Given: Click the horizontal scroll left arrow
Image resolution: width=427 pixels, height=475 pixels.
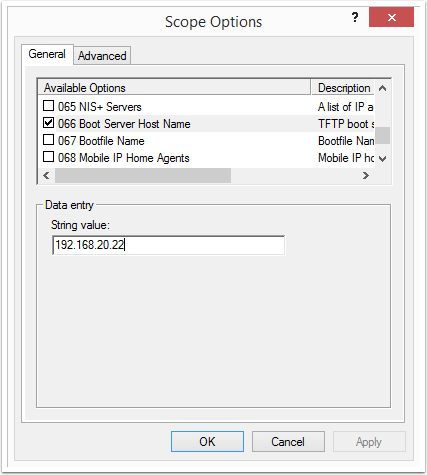Looking at the screenshot, I should click(46, 175).
